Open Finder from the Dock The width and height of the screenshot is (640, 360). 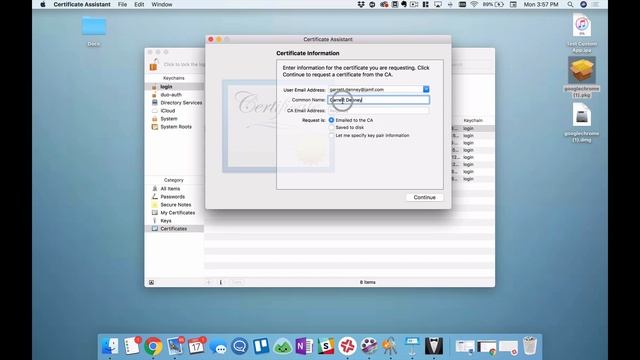[110, 346]
